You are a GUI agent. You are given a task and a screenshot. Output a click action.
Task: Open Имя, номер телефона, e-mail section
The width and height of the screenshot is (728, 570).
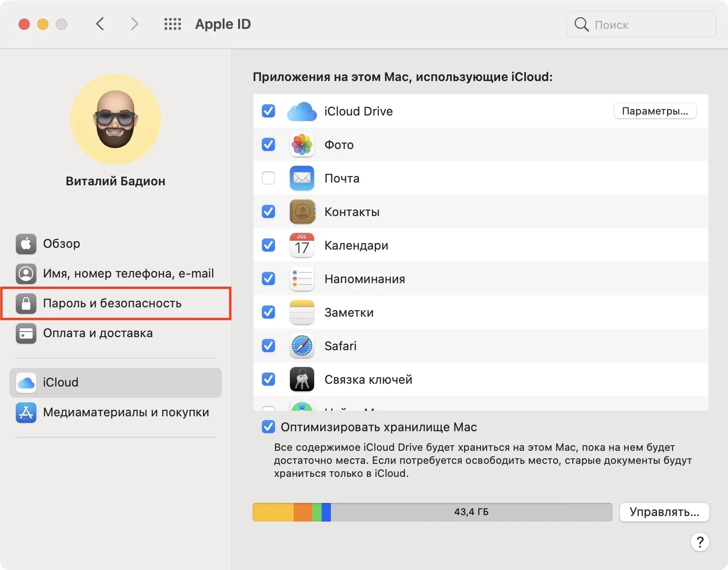[x=116, y=273]
